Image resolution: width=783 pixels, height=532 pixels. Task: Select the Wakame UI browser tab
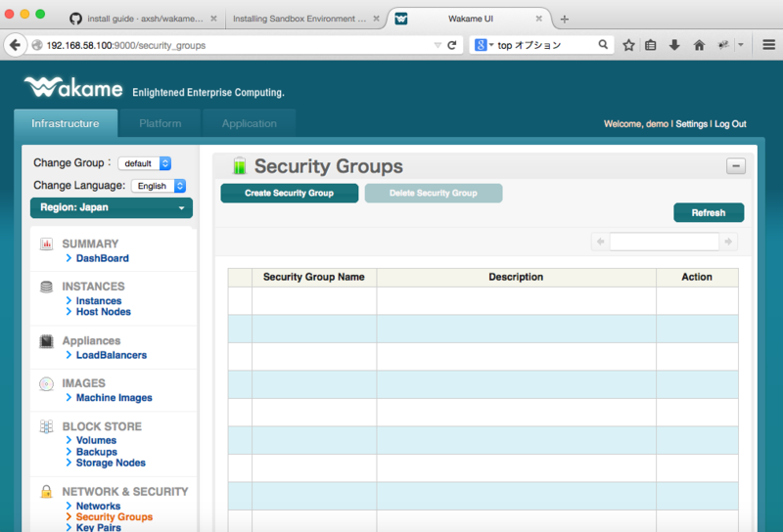(470, 19)
